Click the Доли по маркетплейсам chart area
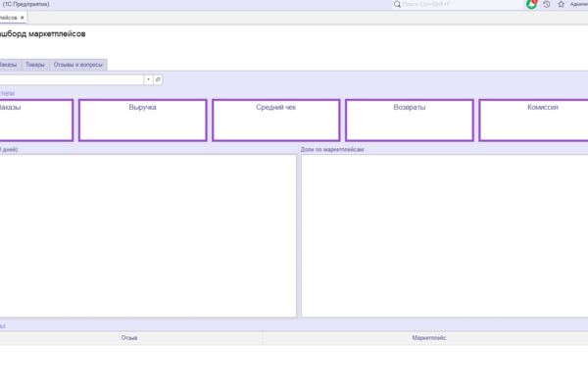The image size is (588, 392). tap(445, 236)
